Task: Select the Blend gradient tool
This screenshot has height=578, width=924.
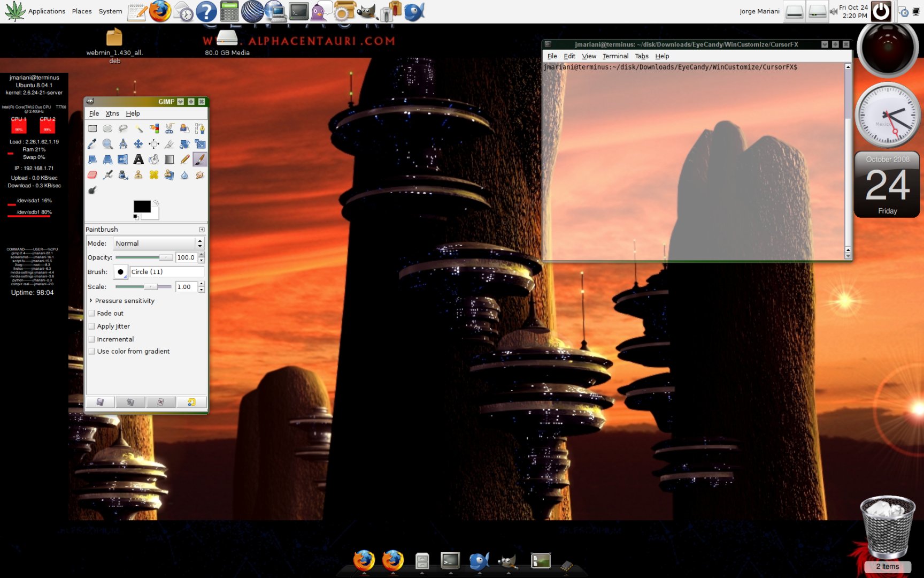Action: tap(170, 159)
